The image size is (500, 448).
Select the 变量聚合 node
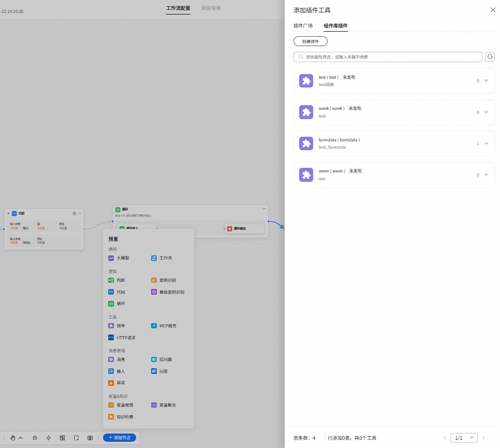click(164, 405)
